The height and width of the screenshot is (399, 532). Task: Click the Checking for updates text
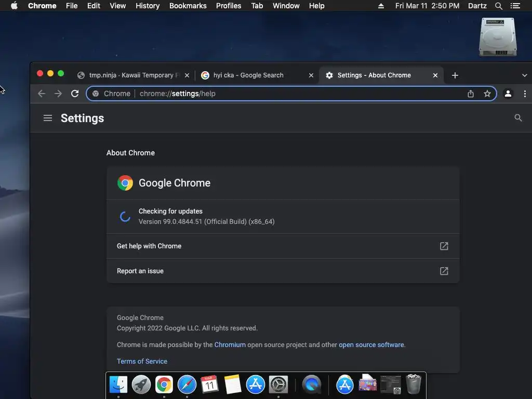[x=170, y=211]
